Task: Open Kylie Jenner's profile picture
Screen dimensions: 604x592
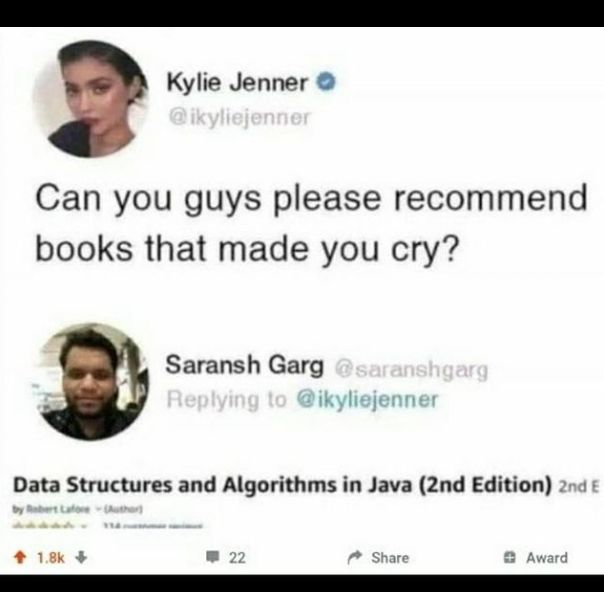Action: [91, 99]
